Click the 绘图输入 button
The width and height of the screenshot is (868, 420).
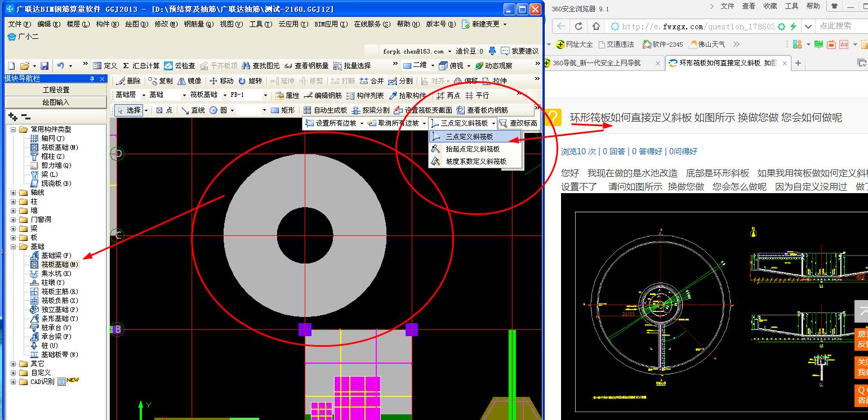56,102
